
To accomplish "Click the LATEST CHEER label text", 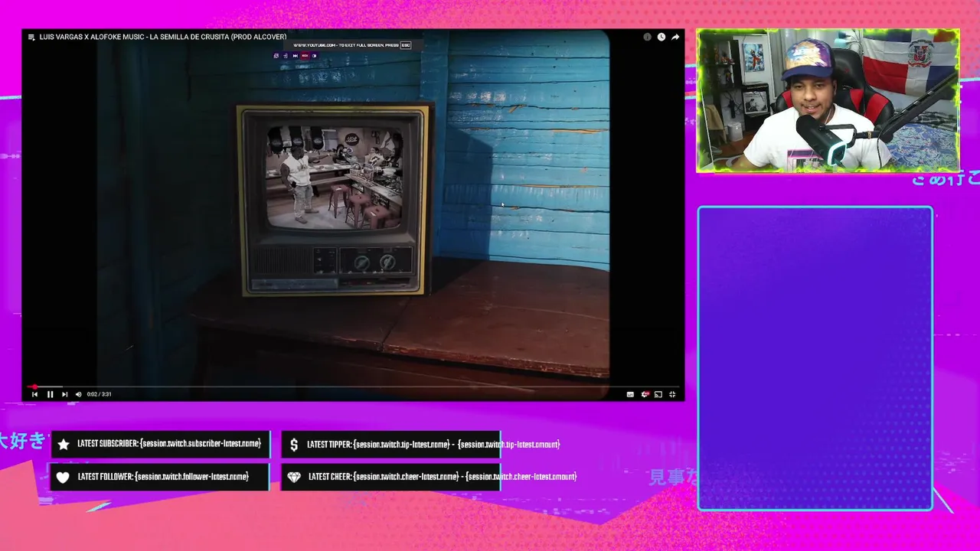I will (x=330, y=477).
